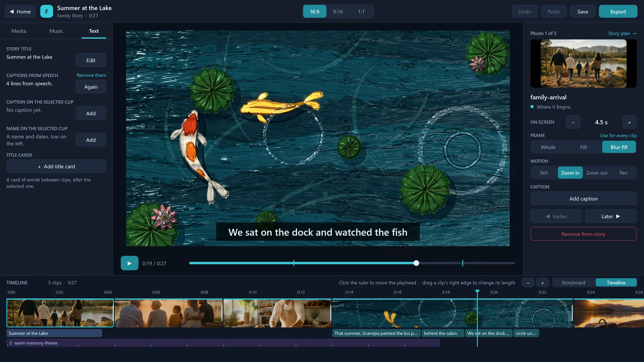Open the Text tab
The width and height of the screenshot is (644, 362).
[94, 31]
